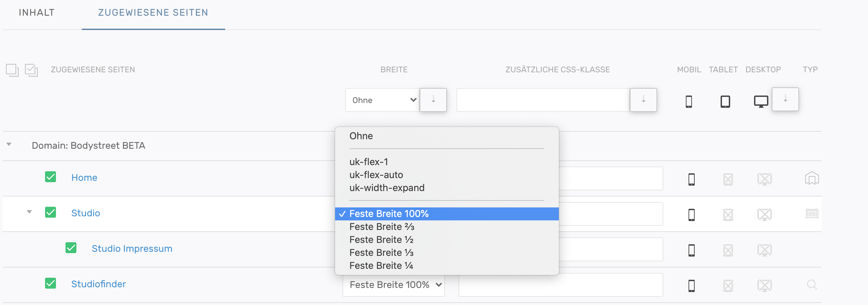Screen dimensions: 868x305
Task: Uncheck the Studiofinder checkbox
Action: click(50, 284)
